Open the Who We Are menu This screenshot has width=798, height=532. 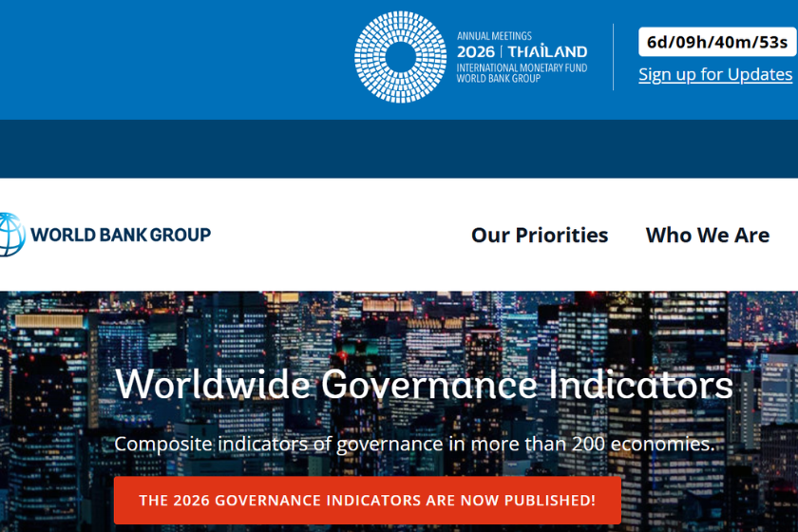pyautogui.click(x=708, y=236)
